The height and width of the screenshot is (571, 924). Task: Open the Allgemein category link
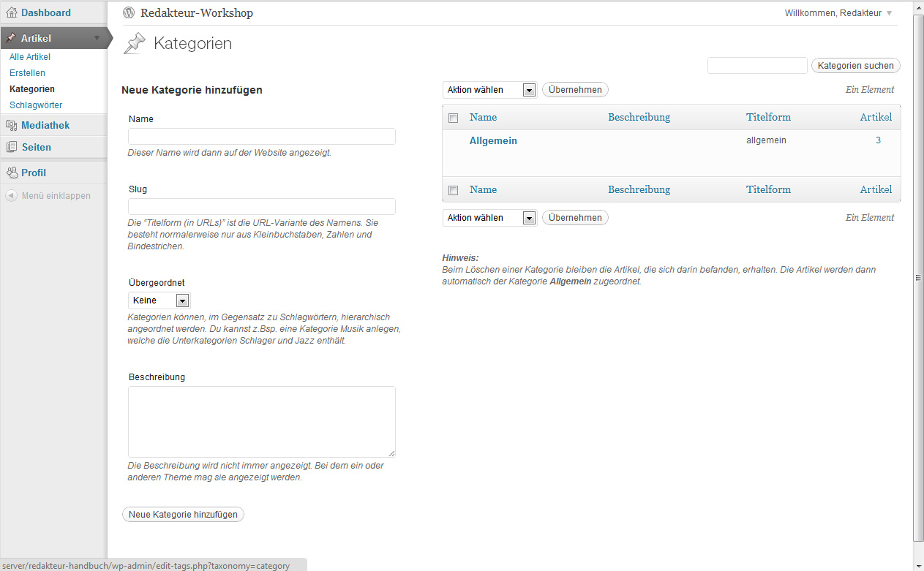coord(493,140)
